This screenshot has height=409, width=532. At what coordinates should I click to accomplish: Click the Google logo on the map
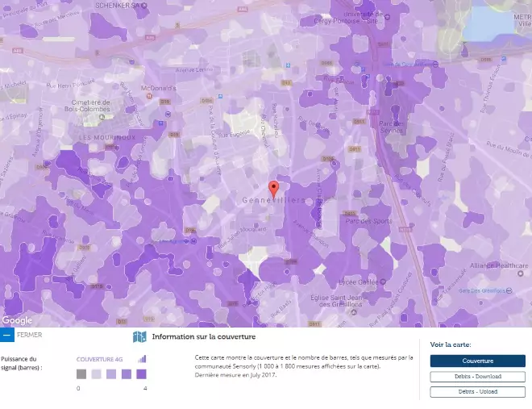tap(17, 320)
